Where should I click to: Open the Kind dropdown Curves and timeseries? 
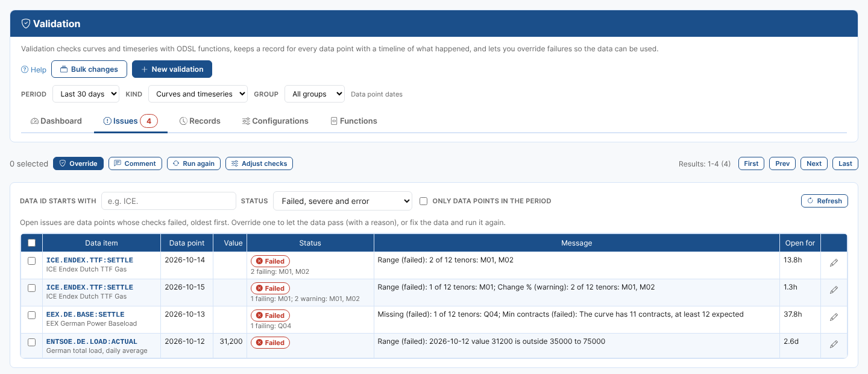click(198, 94)
